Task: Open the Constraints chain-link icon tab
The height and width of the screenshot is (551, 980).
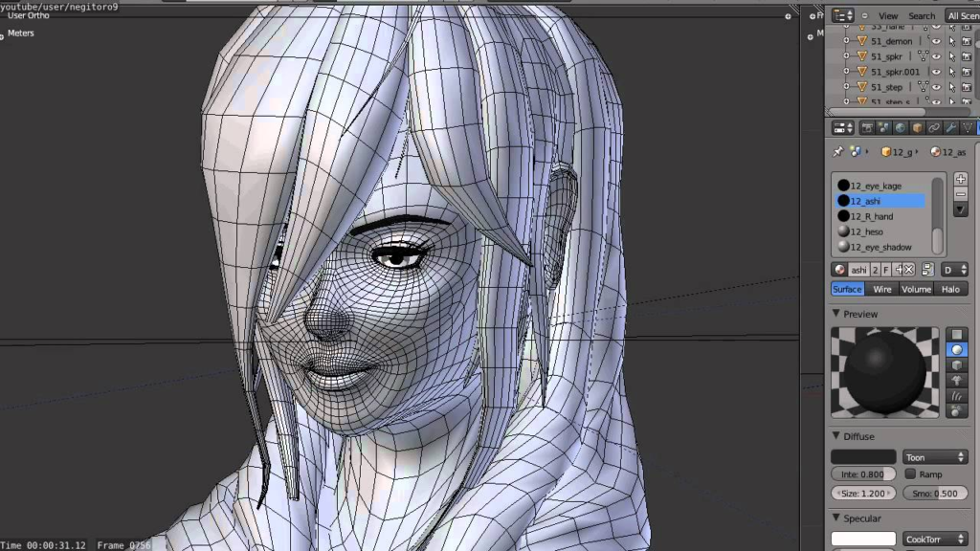Action: pyautogui.click(x=933, y=127)
